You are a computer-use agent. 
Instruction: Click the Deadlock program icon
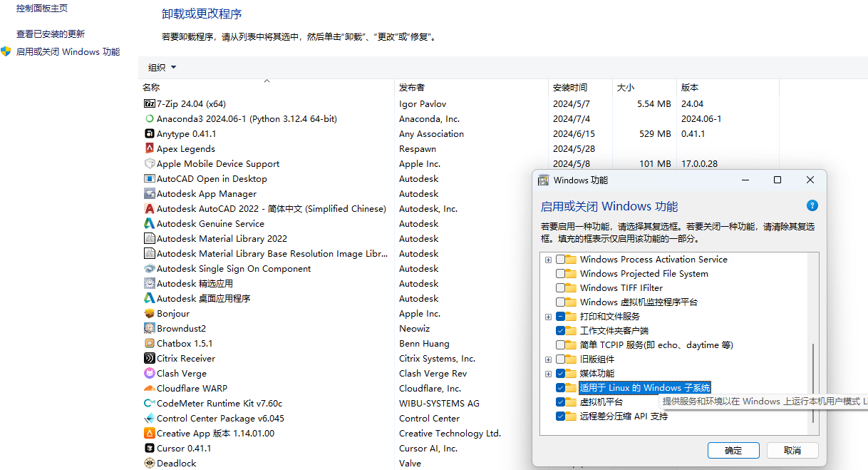[150, 464]
